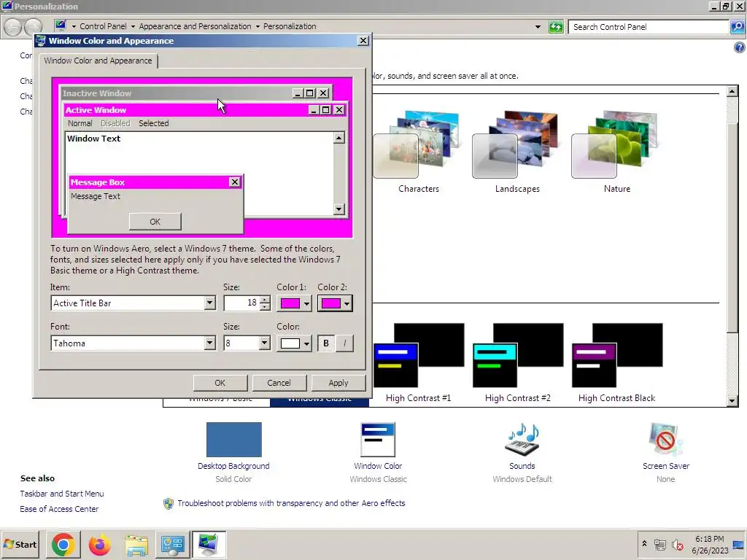
Task: Click Disabled in the preview menu
Action: point(115,123)
